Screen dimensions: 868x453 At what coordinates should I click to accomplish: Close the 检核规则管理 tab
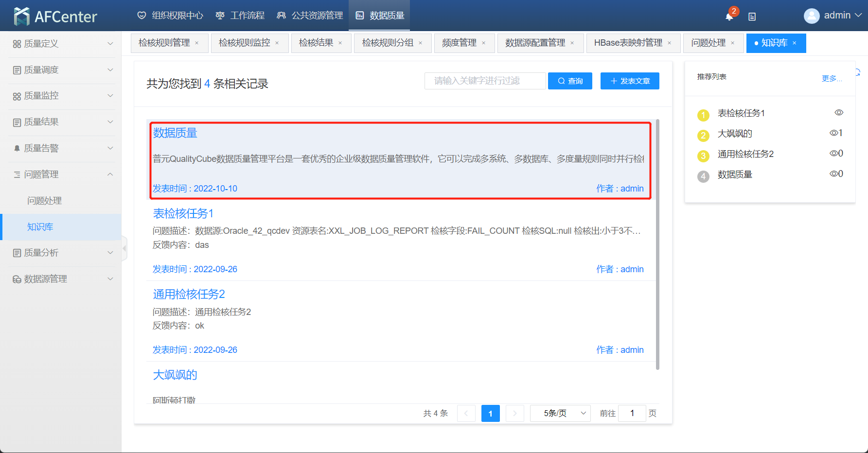coord(197,43)
